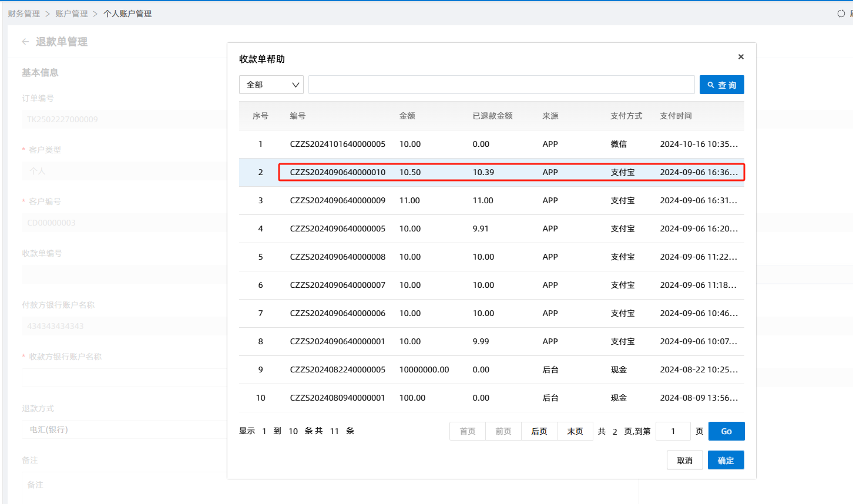Confirm selection with 确定

(726, 461)
